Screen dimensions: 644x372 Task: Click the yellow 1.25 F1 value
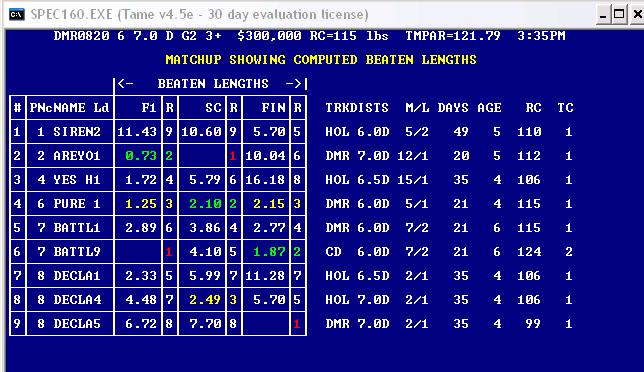141,204
